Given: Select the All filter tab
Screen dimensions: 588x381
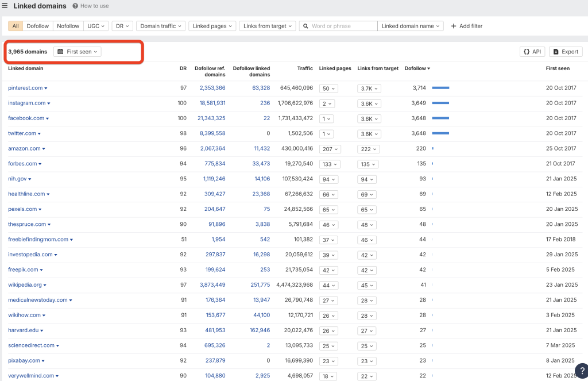Looking at the screenshot, I should (16, 26).
